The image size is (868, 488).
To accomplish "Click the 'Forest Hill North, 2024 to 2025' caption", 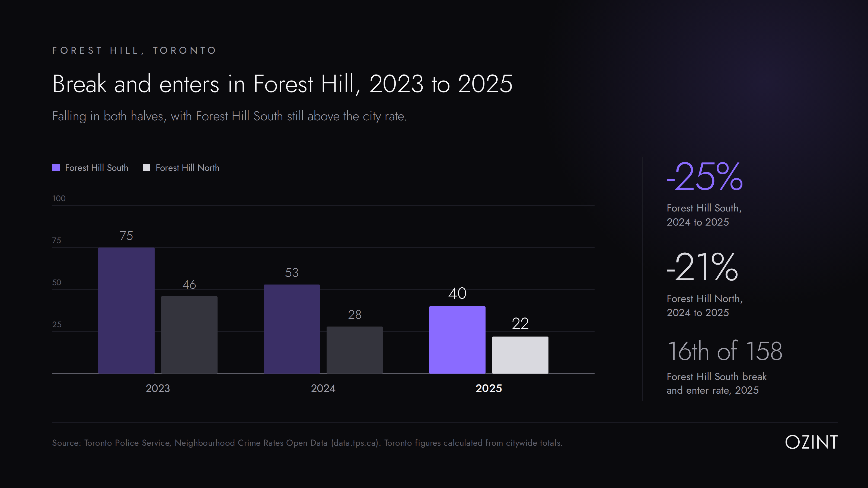I will click(x=705, y=306).
